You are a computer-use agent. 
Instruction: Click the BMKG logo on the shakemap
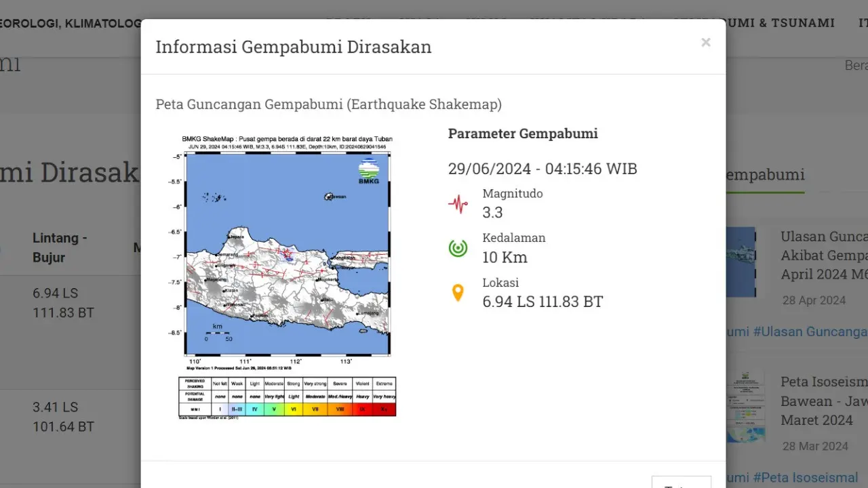(369, 171)
